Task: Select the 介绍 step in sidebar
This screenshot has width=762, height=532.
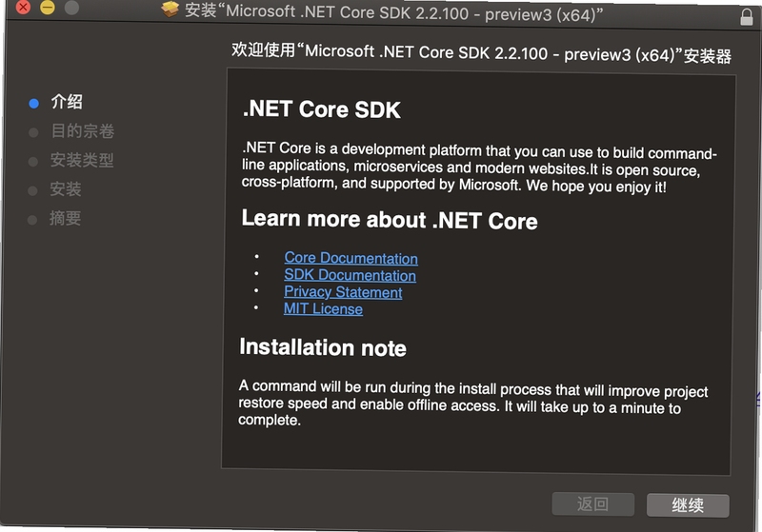Action: click(67, 102)
